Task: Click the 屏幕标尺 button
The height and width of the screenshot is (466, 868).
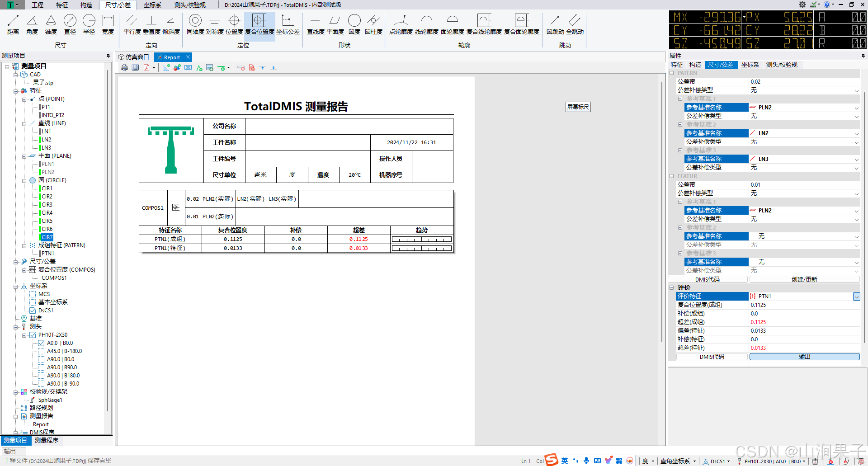Action: 578,107
